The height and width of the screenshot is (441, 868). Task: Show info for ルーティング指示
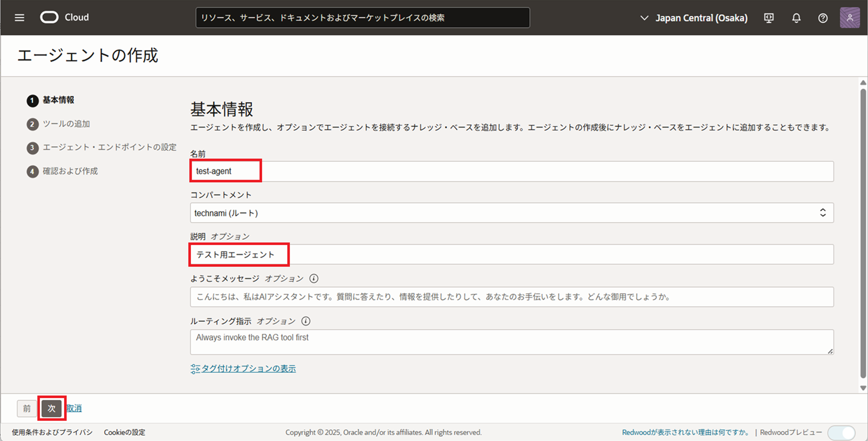tap(306, 321)
